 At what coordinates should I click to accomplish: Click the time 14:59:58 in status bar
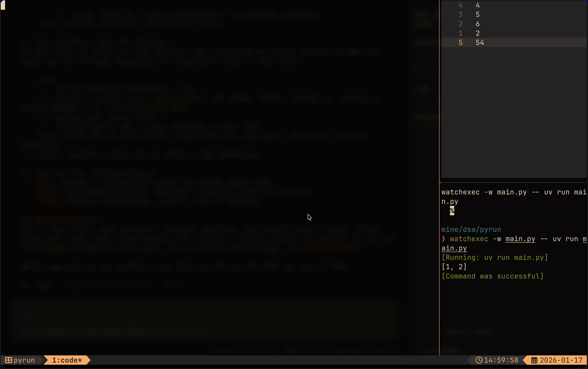[x=501, y=360]
